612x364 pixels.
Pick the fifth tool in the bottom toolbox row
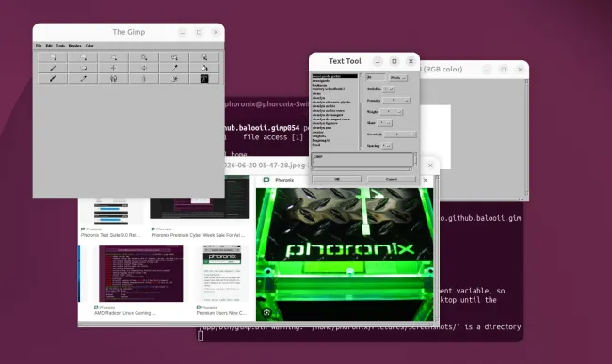(x=174, y=79)
